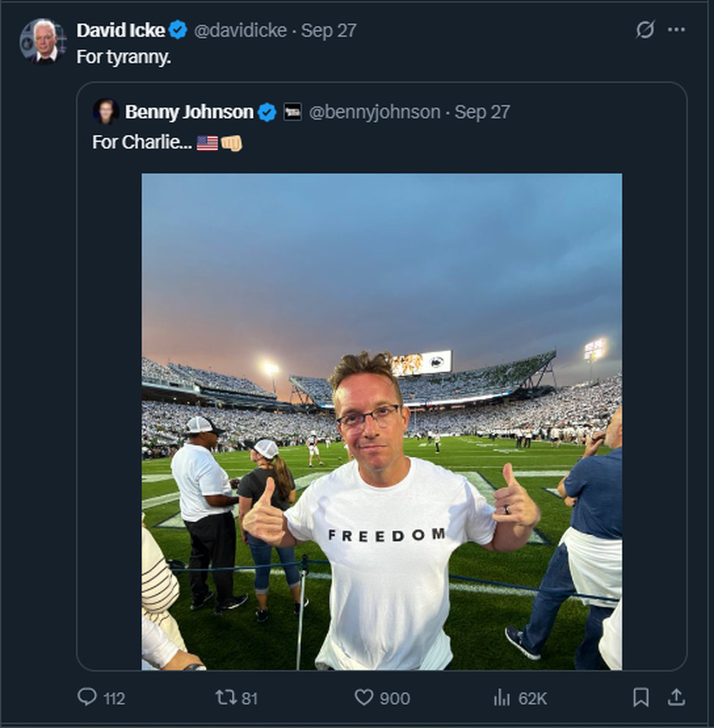Open David Icke's profile avatar

[43, 41]
